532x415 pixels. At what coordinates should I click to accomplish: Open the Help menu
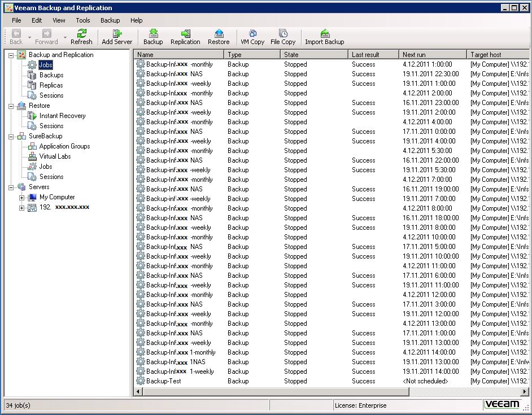pyautogui.click(x=137, y=20)
